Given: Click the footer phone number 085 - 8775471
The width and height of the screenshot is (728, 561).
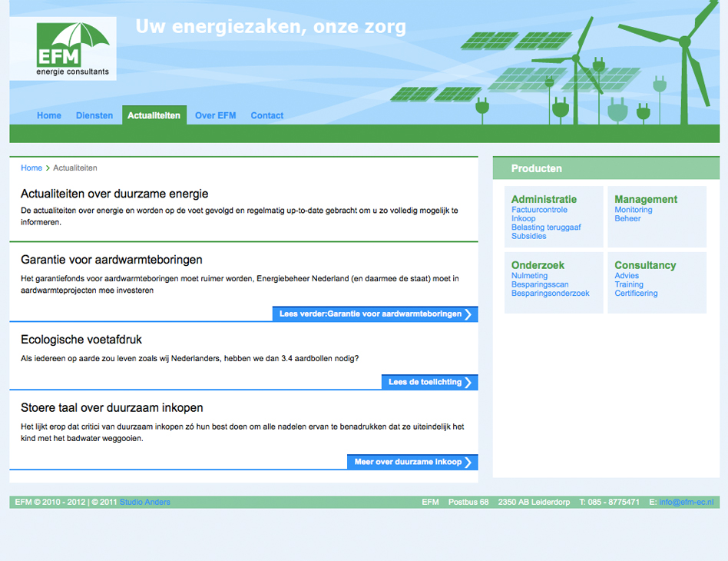Looking at the screenshot, I should [x=614, y=502].
